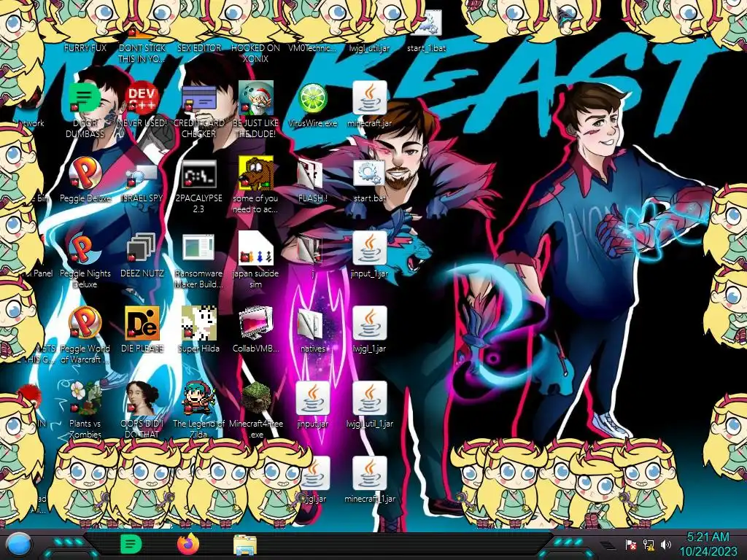Open the green app pinned to taskbar
Screen dimensions: 747x560
[131, 544]
